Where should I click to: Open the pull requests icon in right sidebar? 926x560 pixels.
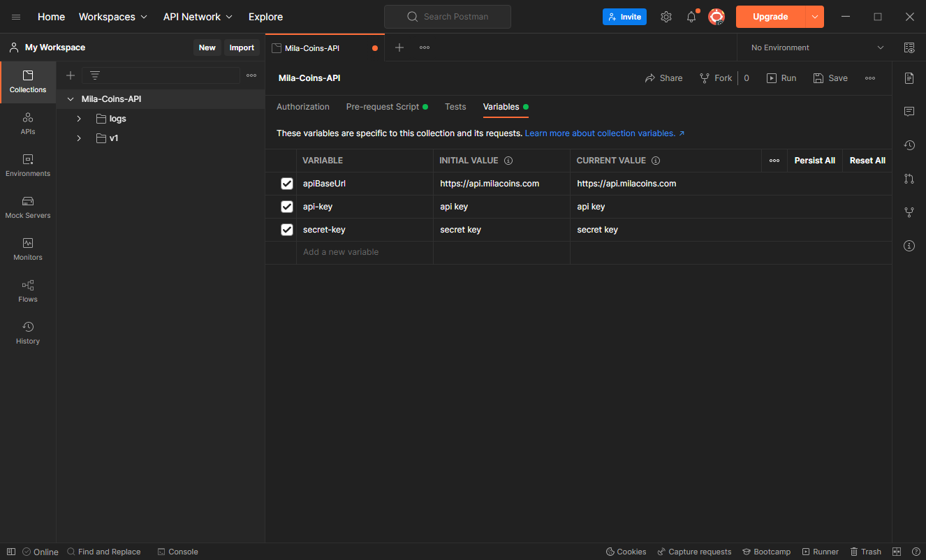click(x=909, y=179)
